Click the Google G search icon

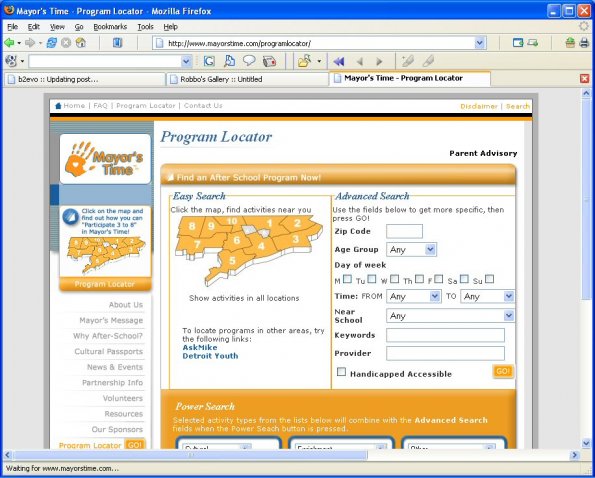point(209,61)
